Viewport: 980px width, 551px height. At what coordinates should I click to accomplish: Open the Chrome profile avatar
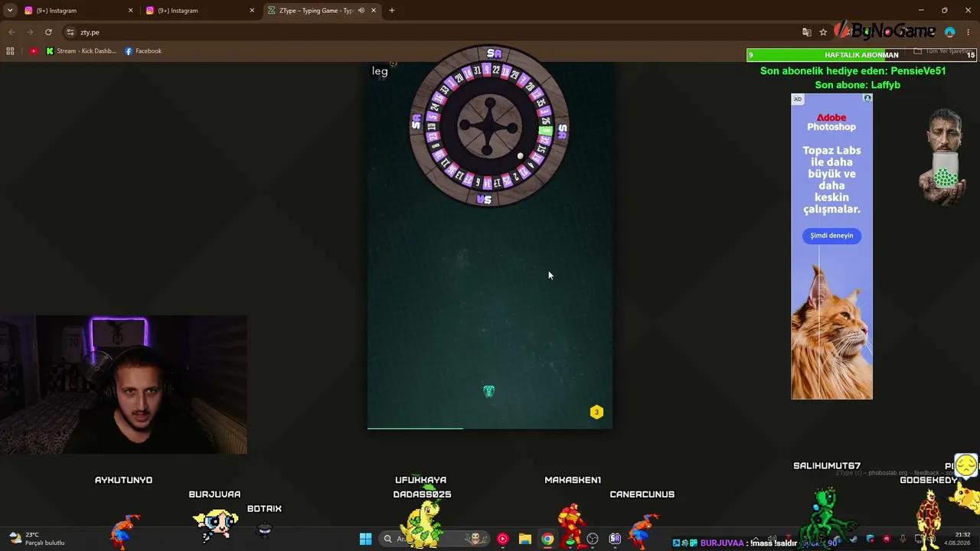[950, 32]
